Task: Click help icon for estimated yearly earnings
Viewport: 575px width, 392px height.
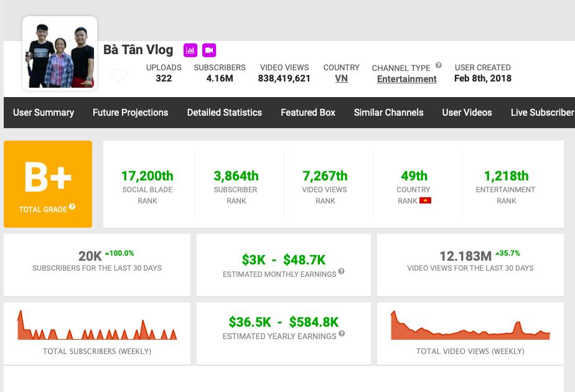Action: 342,334
